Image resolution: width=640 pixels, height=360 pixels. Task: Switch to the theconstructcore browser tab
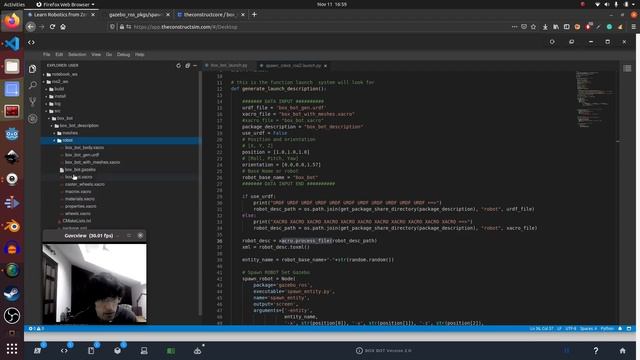coord(210,15)
